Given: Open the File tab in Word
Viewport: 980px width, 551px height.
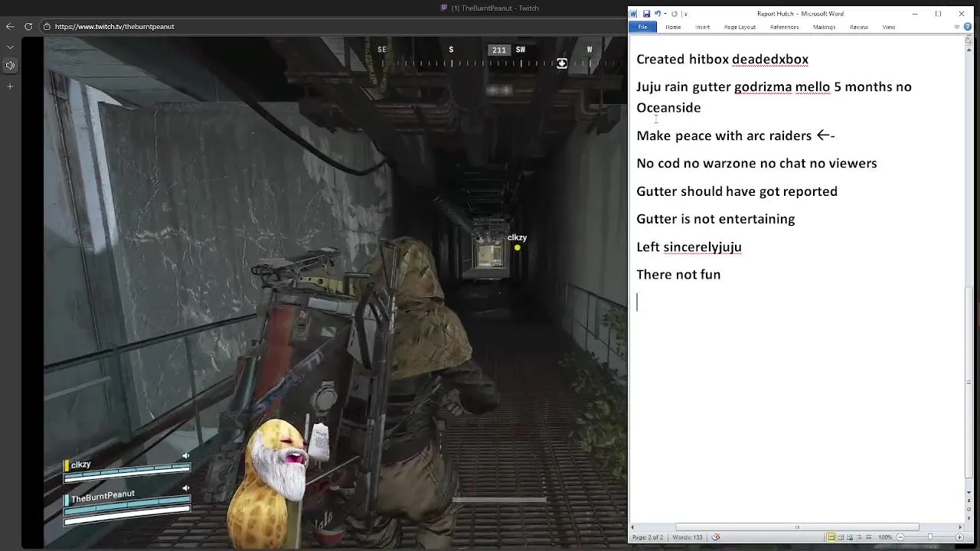Looking at the screenshot, I should pyautogui.click(x=642, y=27).
